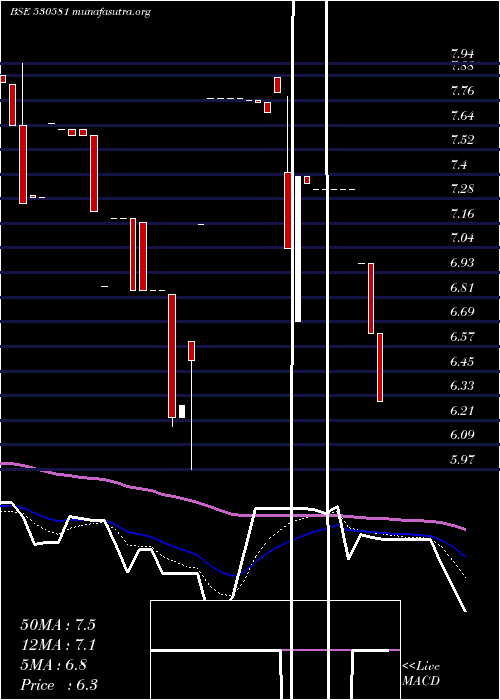
Task: Select the 6.57 price axis label
Action: click(462, 336)
